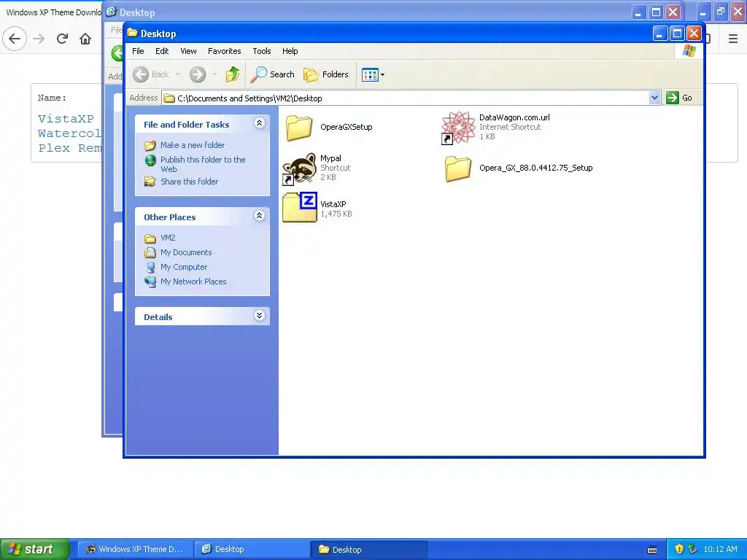Open the Back history dropdown arrow
This screenshot has height=560, width=747.
178,74
